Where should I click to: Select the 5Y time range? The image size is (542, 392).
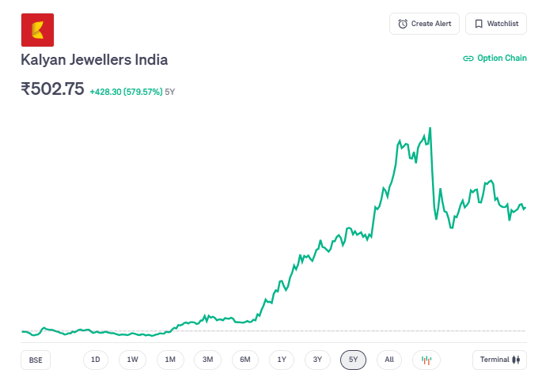(354, 360)
